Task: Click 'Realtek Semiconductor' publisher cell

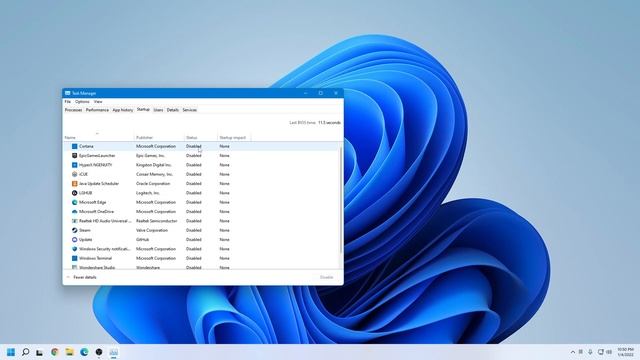Action: click(x=157, y=221)
